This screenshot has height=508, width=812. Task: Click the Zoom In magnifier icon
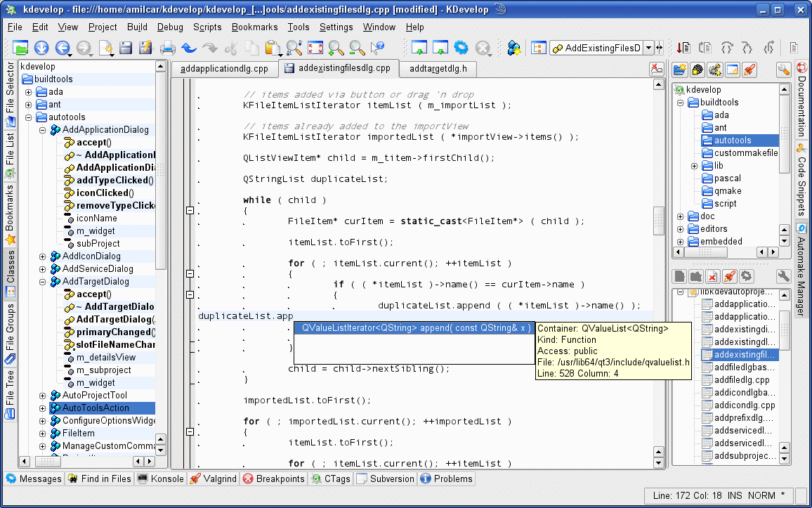[x=336, y=48]
